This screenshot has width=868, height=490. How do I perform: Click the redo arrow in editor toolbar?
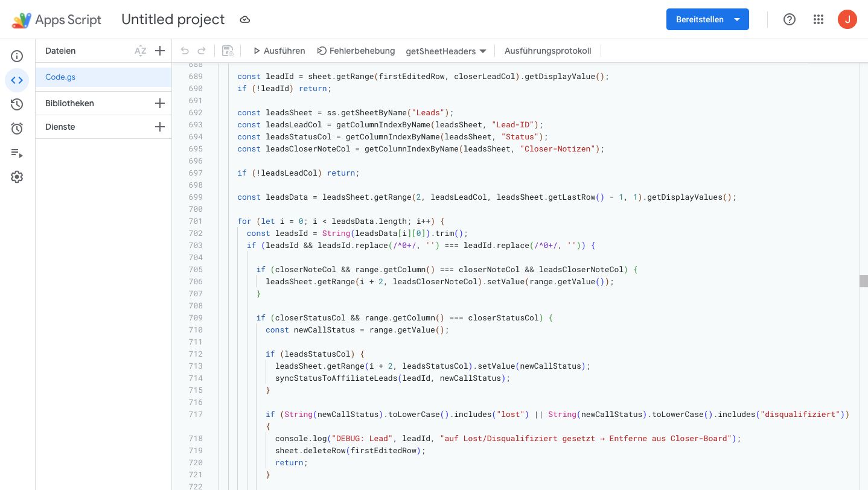[202, 51]
